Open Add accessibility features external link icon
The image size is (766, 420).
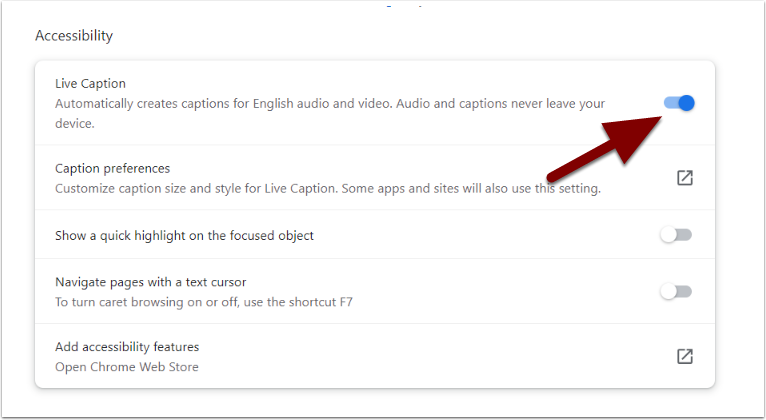(x=685, y=357)
